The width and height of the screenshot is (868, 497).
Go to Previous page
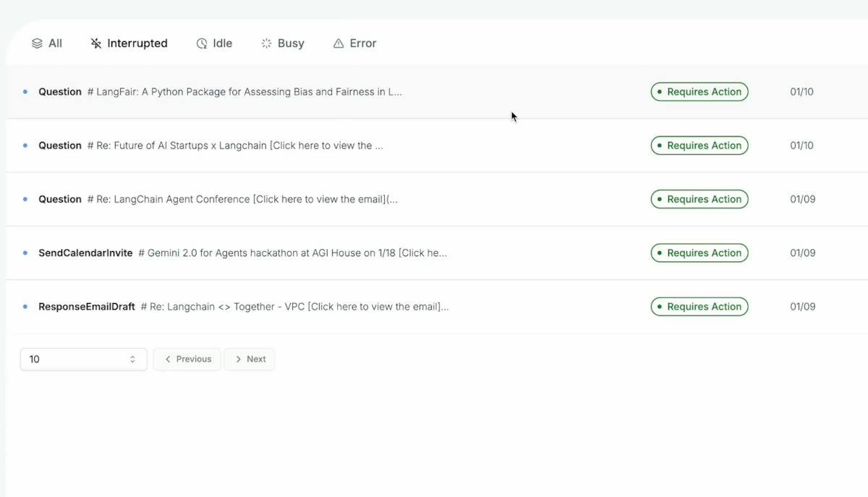pos(187,359)
